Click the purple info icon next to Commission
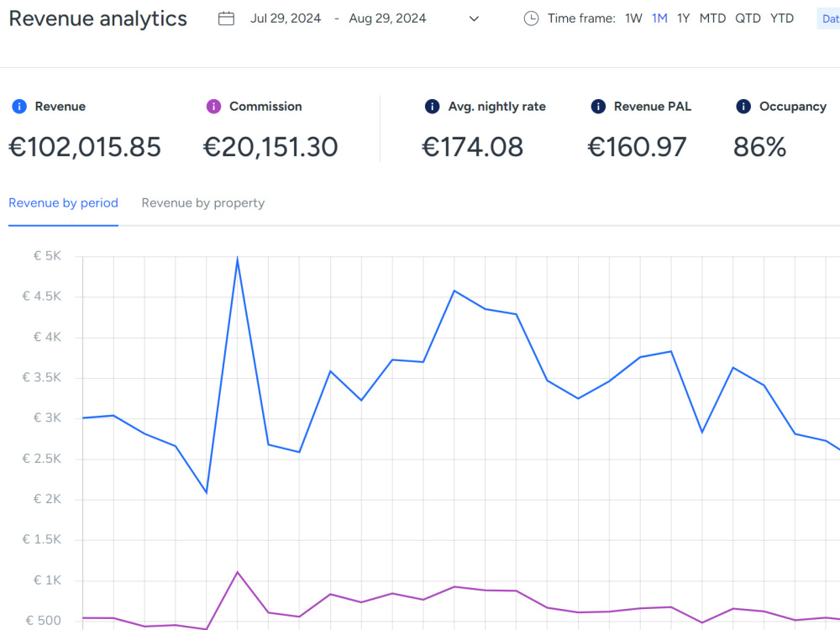 [x=213, y=106]
